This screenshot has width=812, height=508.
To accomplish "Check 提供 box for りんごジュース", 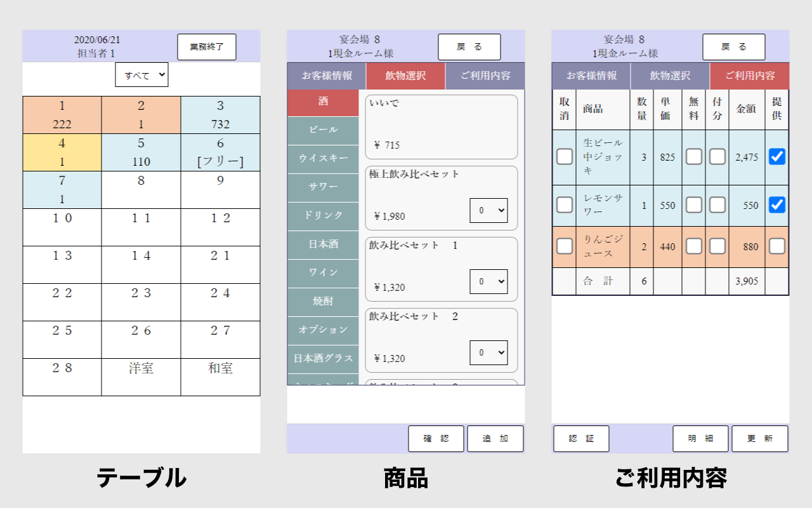I will [x=776, y=246].
